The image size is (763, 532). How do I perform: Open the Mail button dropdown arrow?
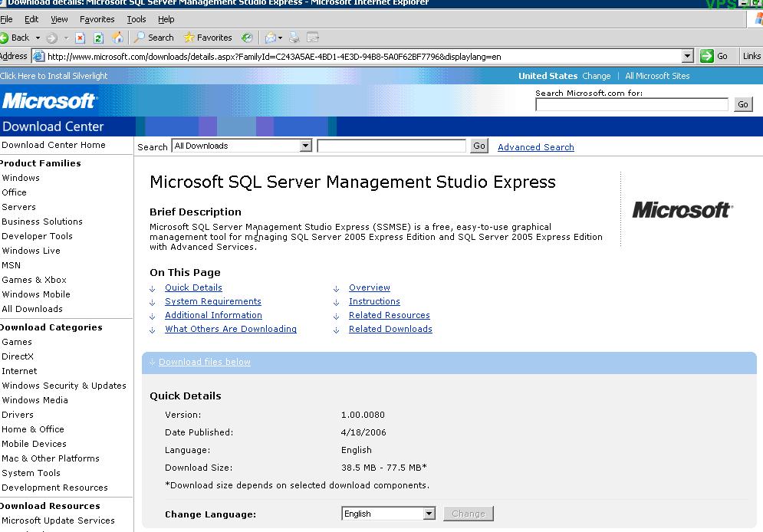pos(280,38)
